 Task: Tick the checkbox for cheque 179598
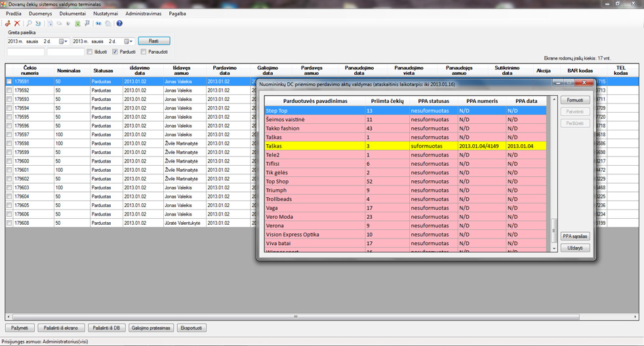(x=9, y=144)
